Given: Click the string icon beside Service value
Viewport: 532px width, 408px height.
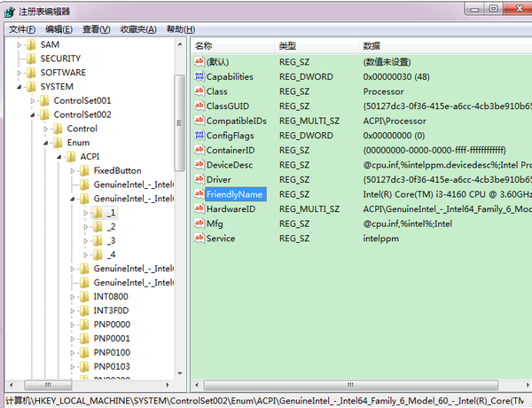Looking at the screenshot, I should coord(199,238).
